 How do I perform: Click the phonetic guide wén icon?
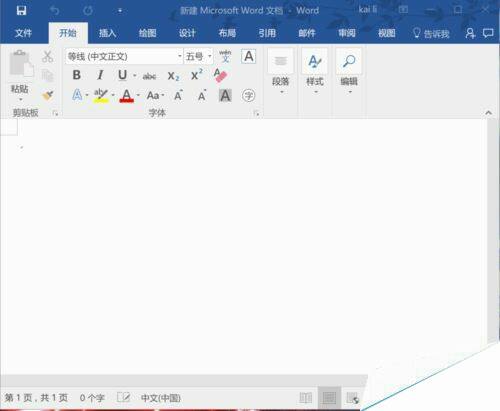tap(225, 56)
